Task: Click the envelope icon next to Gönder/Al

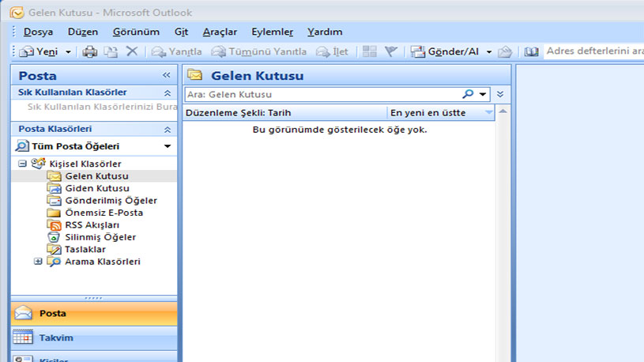Action: [505, 52]
